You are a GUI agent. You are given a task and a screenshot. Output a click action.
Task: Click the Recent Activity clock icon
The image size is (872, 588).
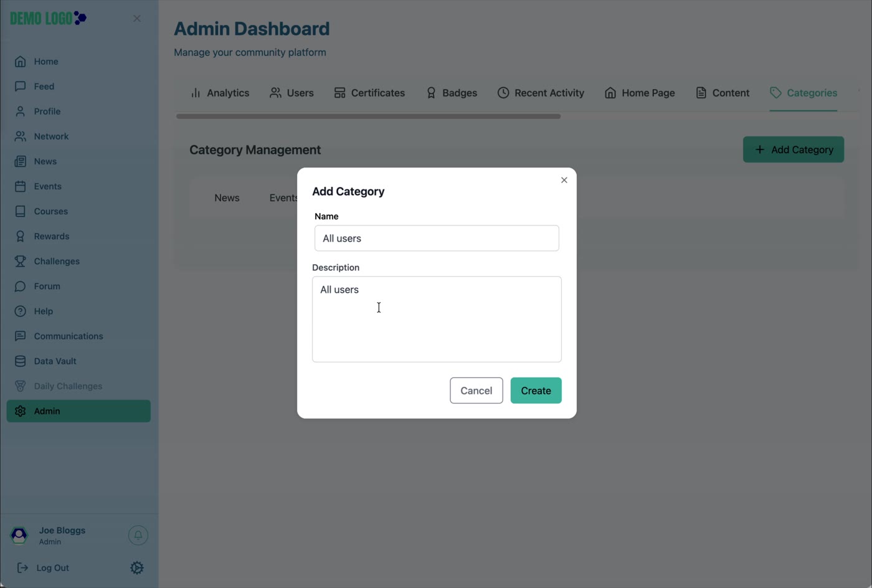point(503,93)
